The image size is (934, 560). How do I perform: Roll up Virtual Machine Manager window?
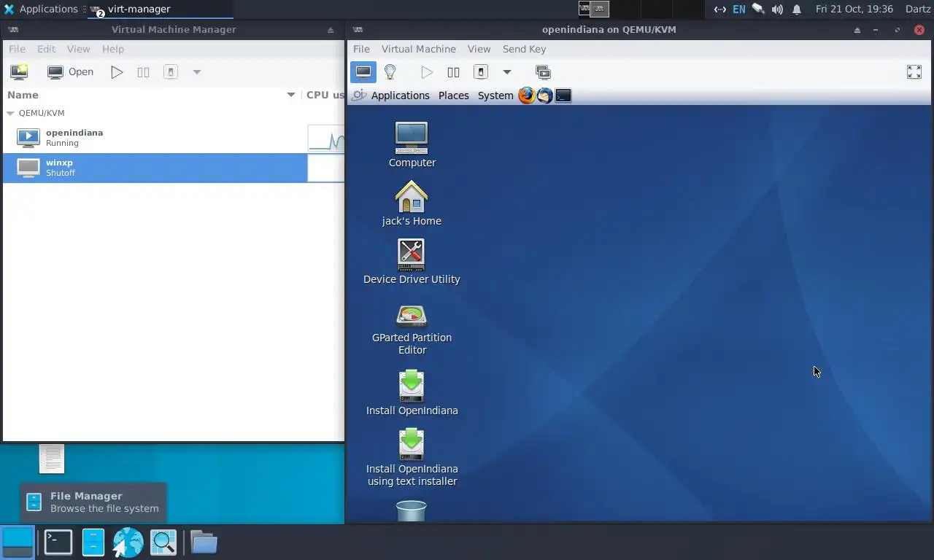(x=331, y=30)
